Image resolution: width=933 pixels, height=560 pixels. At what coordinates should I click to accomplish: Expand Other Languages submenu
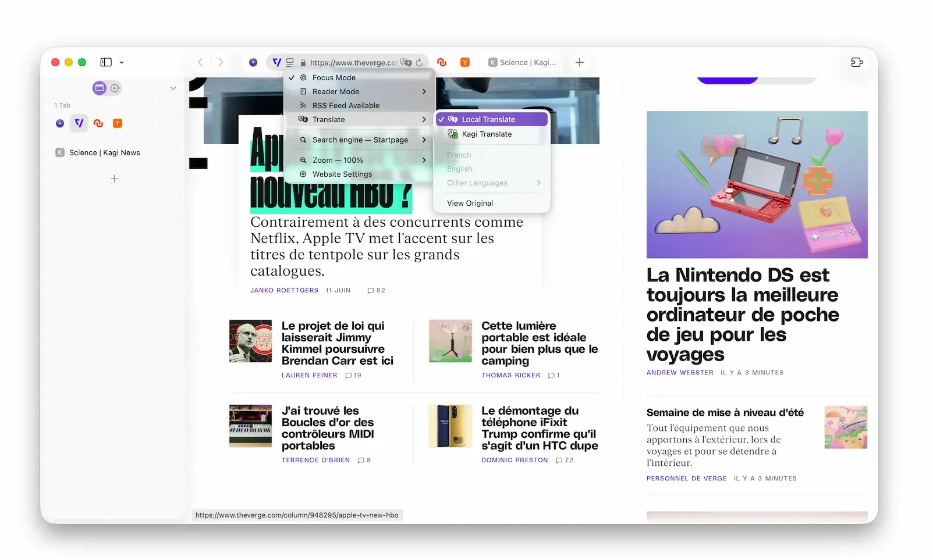tap(492, 183)
